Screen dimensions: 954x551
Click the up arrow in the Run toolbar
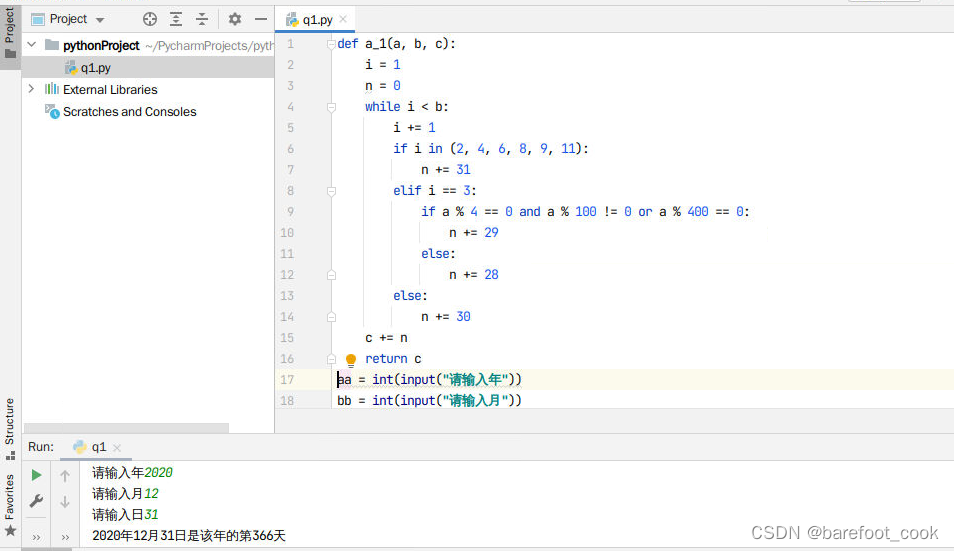pyautogui.click(x=65, y=476)
